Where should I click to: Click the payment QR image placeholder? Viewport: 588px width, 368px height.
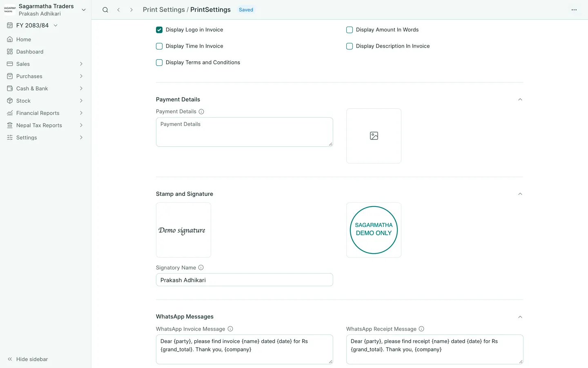tap(374, 136)
